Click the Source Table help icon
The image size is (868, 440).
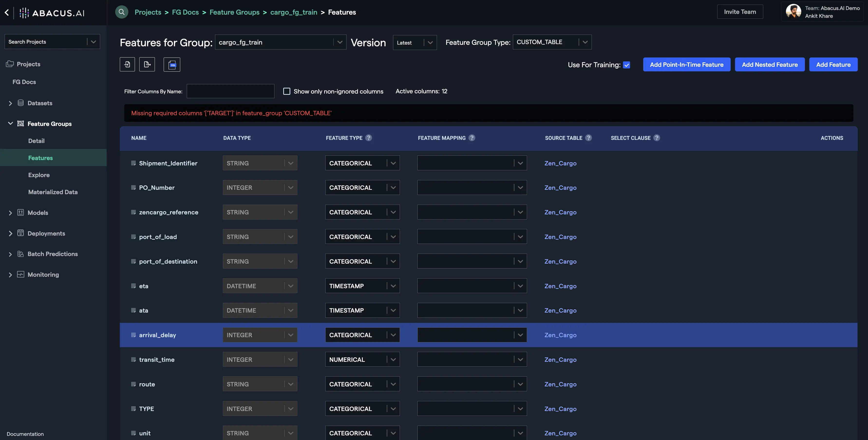[x=588, y=138]
